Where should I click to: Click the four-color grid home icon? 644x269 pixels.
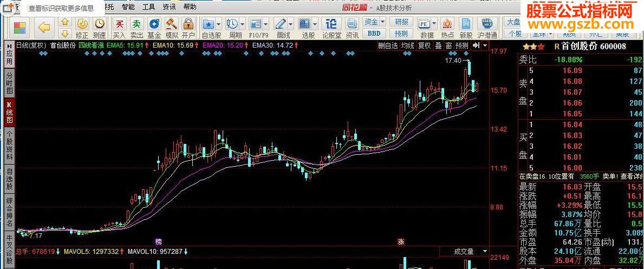pos(19,28)
